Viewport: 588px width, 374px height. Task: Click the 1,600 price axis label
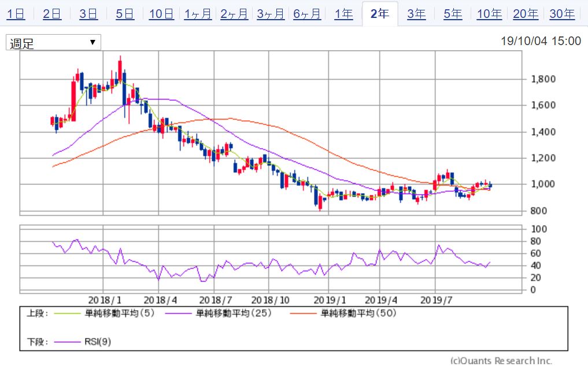coord(543,105)
